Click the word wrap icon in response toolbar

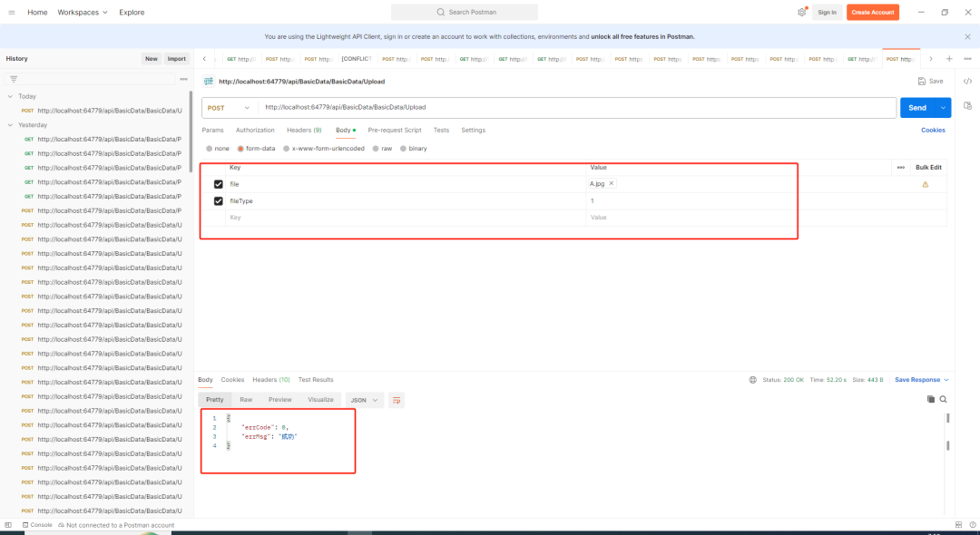click(x=397, y=400)
